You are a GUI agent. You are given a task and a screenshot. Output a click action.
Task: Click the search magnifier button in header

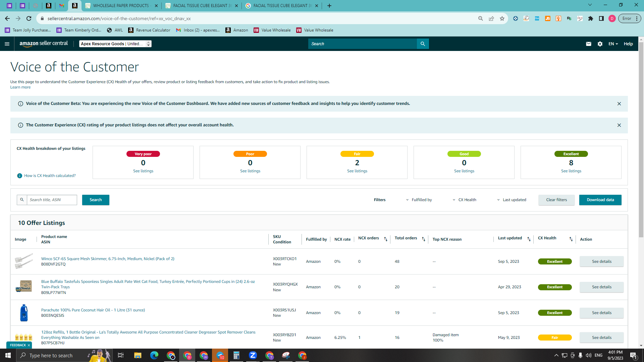click(423, 44)
